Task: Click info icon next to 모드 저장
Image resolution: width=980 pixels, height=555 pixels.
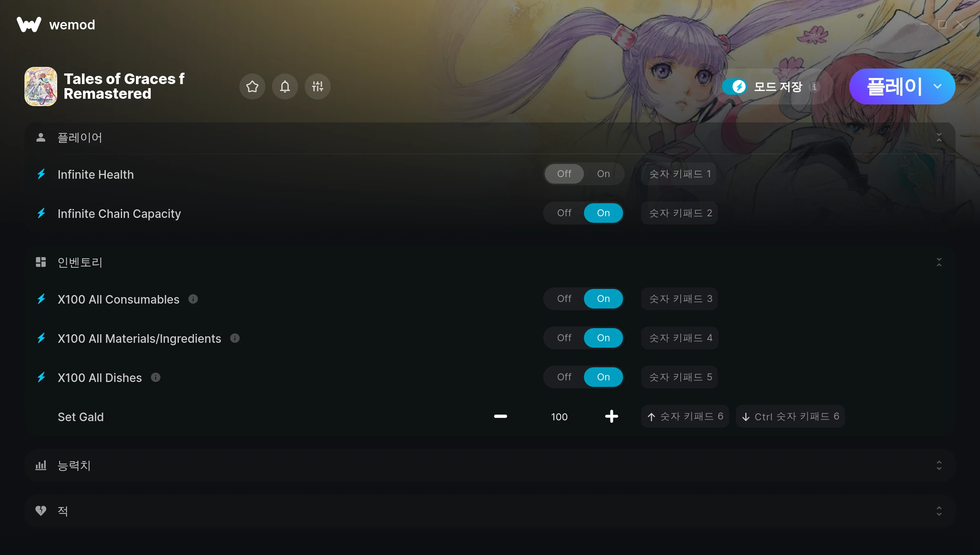Action: coord(814,87)
